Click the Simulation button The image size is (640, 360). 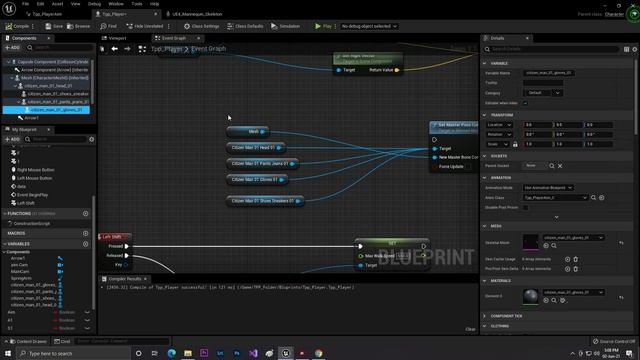[285, 26]
